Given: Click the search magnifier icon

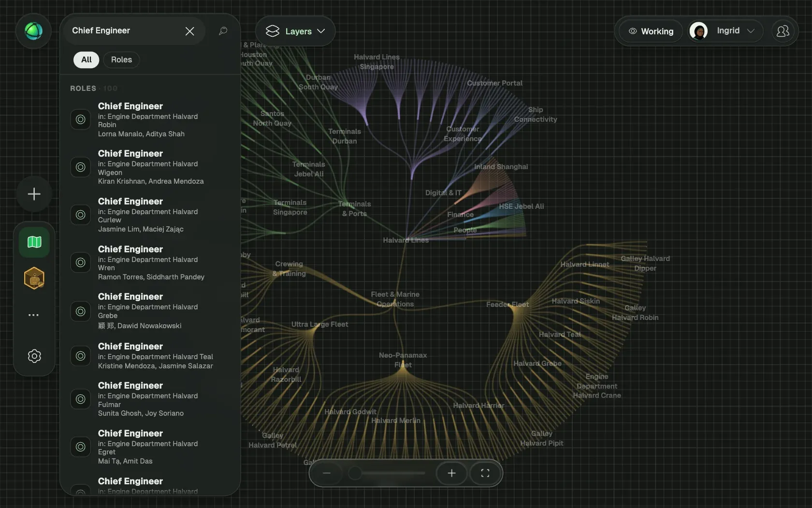Looking at the screenshot, I should pyautogui.click(x=223, y=31).
